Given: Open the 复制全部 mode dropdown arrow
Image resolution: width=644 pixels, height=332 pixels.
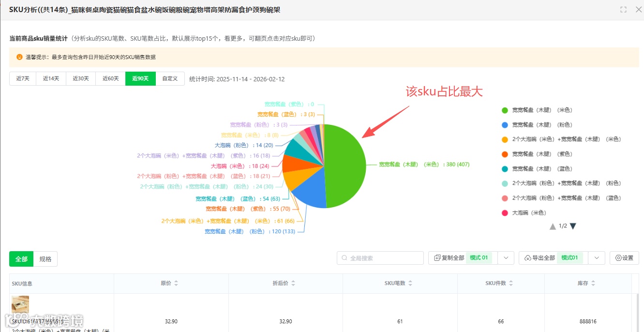Looking at the screenshot, I should coord(506,258).
